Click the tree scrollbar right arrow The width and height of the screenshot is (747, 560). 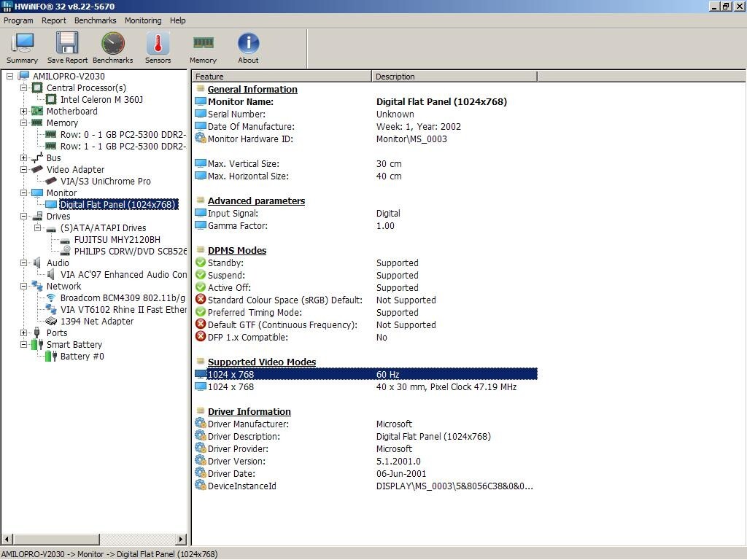point(181,540)
